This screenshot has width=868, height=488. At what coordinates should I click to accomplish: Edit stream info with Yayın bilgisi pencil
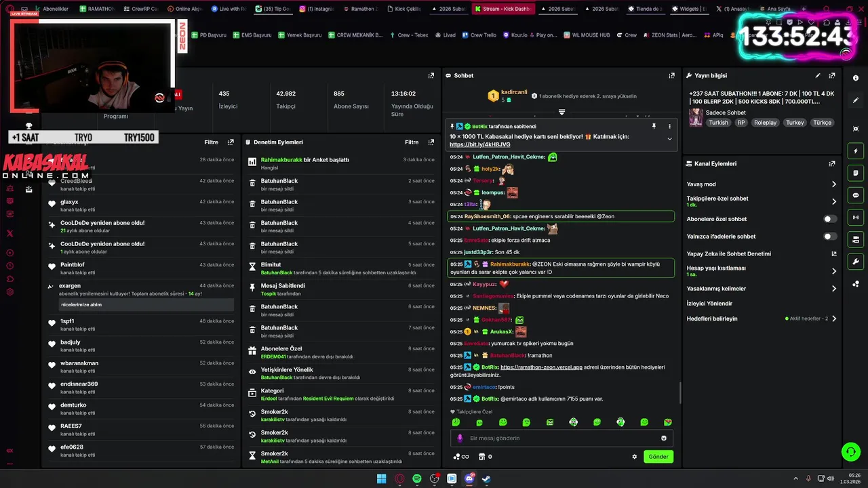coord(818,76)
